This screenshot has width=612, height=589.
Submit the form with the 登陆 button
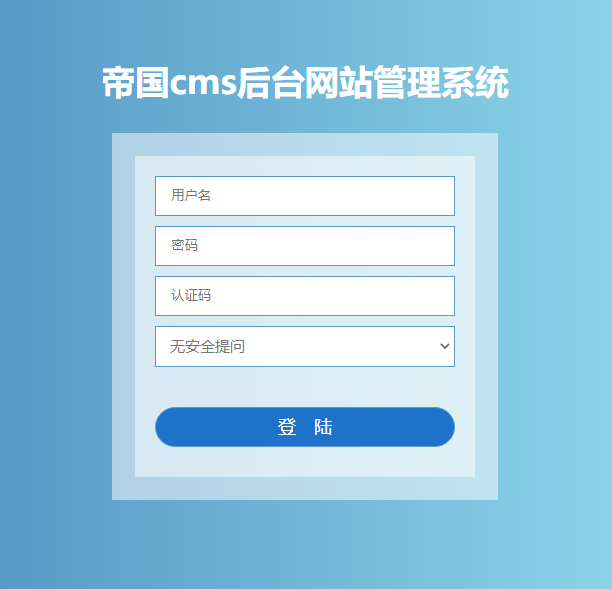click(x=305, y=427)
